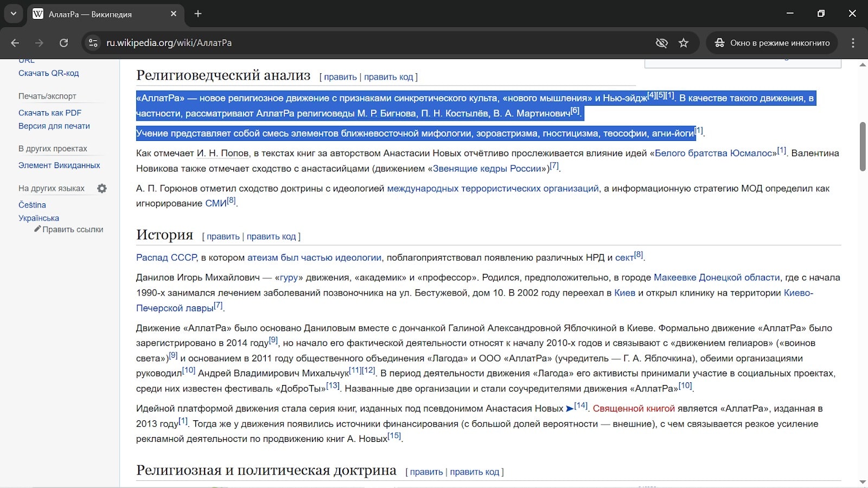Edit Религиозная и политическая доктрина via править

click(426, 472)
